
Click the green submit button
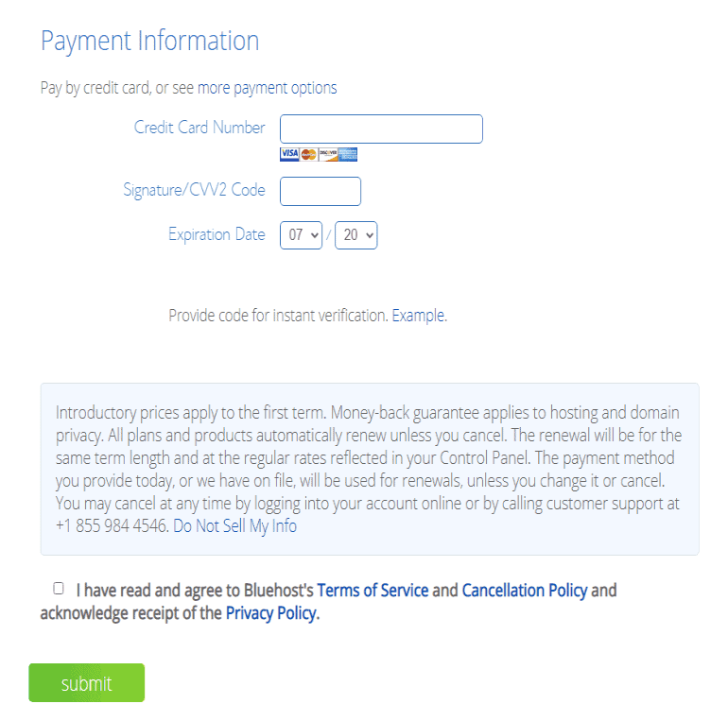pyautogui.click(x=86, y=682)
